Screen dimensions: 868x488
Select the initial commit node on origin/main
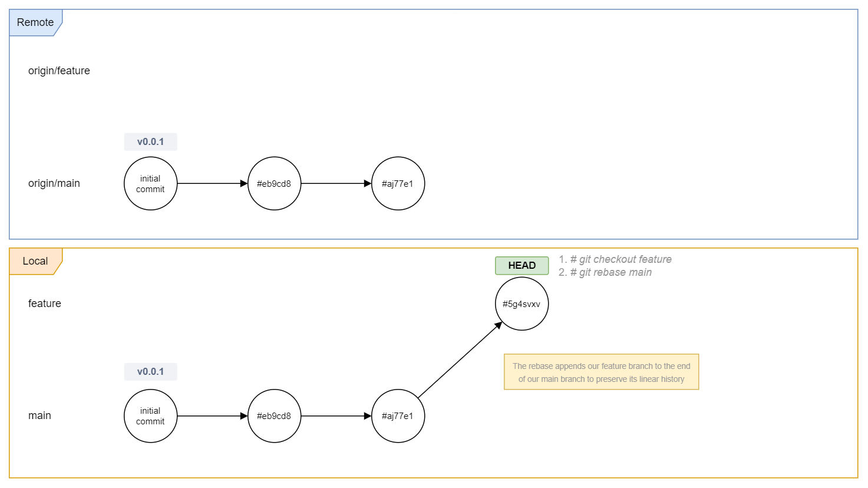[150, 184]
